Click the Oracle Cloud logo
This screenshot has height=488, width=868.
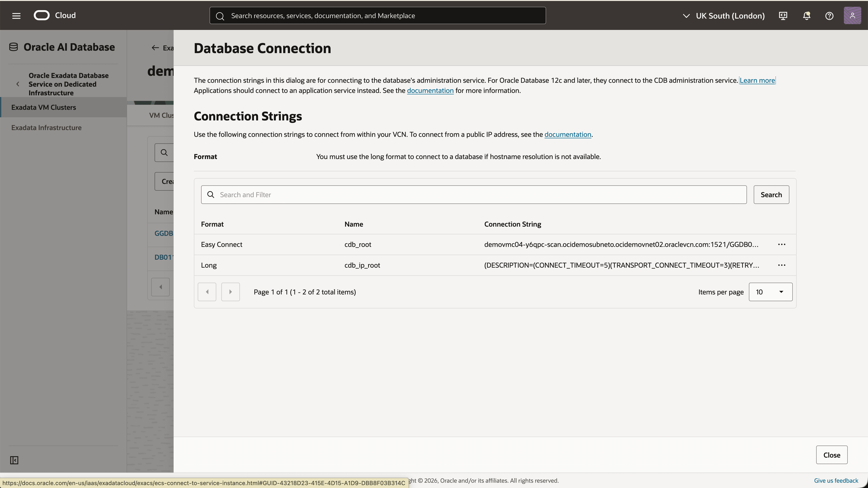pos(42,15)
